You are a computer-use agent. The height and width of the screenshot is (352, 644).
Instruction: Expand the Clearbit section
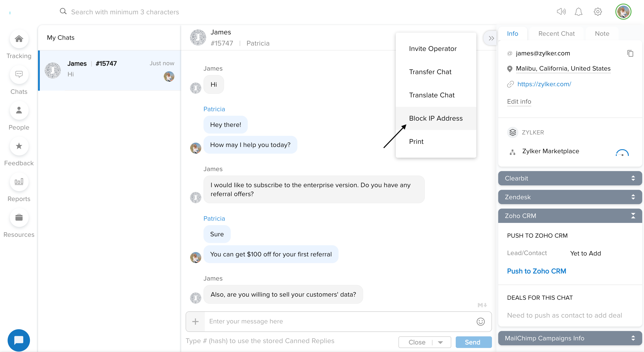tap(633, 178)
